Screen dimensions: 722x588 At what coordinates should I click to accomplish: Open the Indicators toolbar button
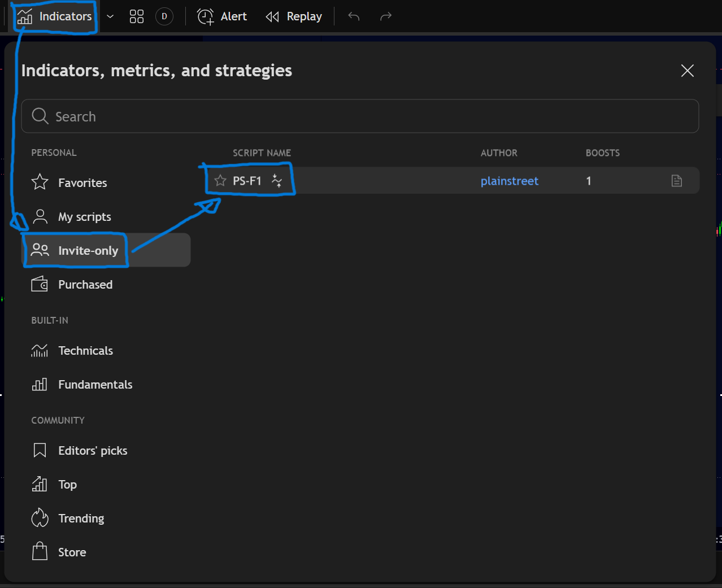coord(55,16)
